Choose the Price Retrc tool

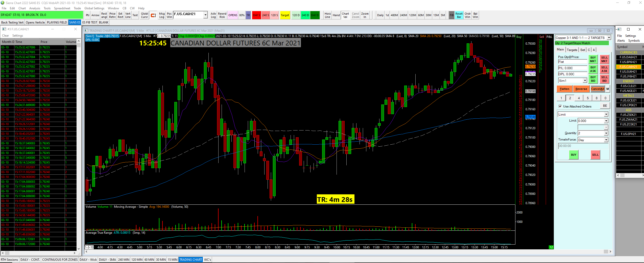(x=112, y=15)
